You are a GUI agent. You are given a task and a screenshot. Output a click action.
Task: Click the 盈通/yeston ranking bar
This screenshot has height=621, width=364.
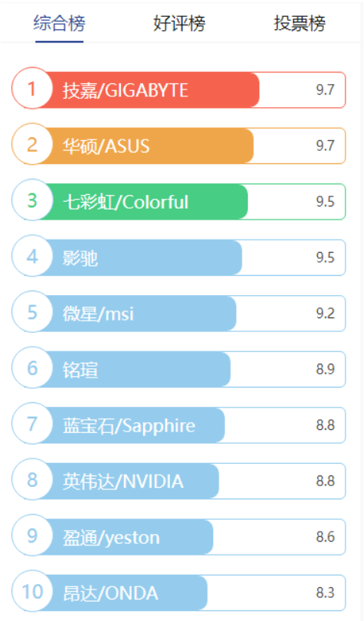(x=179, y=537)
